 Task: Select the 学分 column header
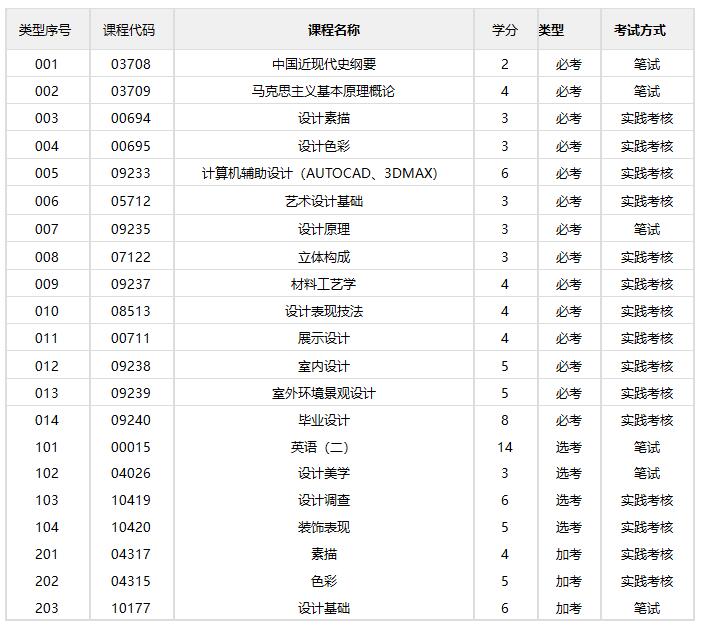click(505, 31)
